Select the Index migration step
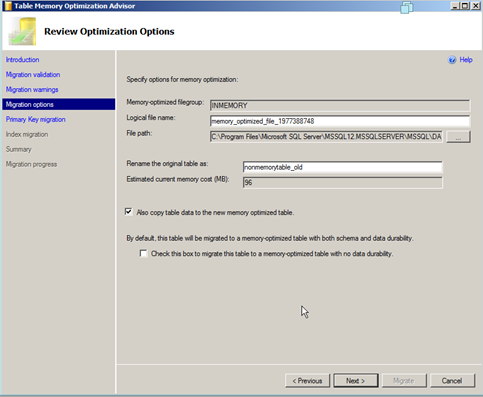 (27, 134)
